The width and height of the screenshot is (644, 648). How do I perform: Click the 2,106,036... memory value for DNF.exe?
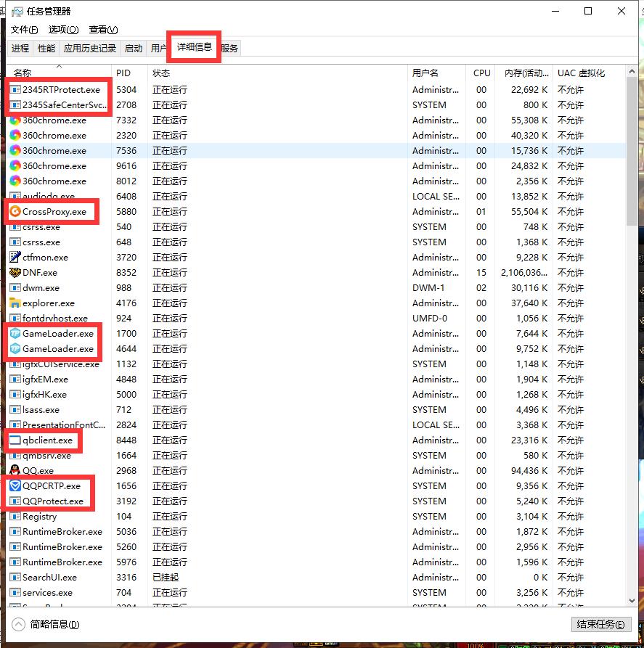[x=523, y=273]
